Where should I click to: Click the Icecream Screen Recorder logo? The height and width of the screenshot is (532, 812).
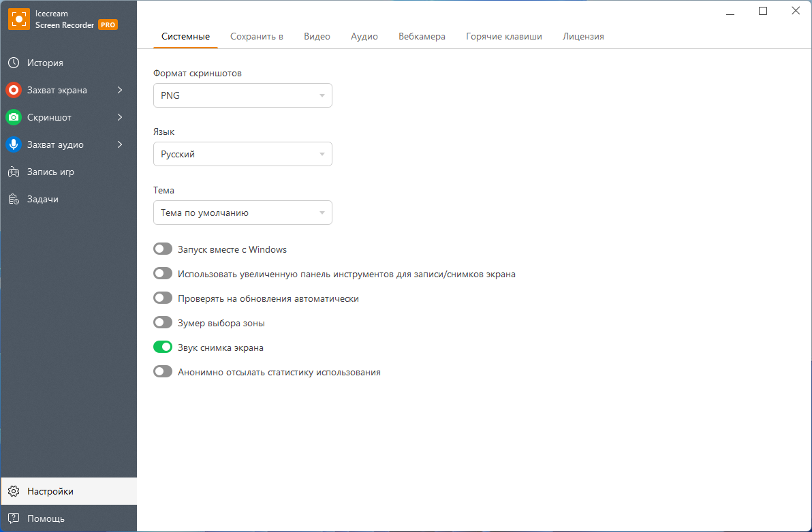pos(18,19)
